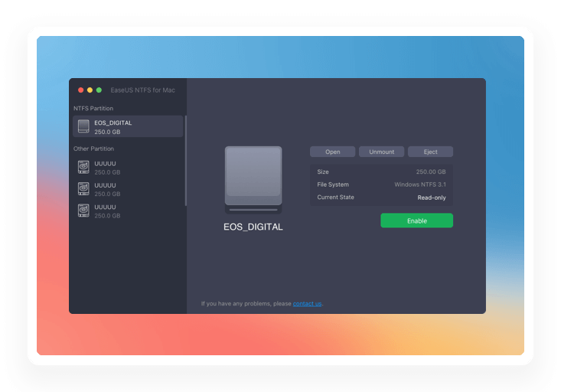Click the Size 250.00 GB info row

(x=381, y=171)
